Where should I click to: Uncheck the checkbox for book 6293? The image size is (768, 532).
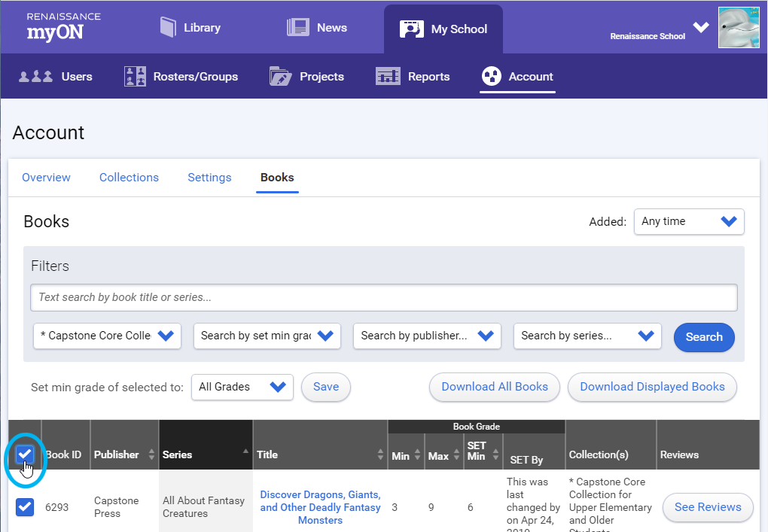(25, 507)
